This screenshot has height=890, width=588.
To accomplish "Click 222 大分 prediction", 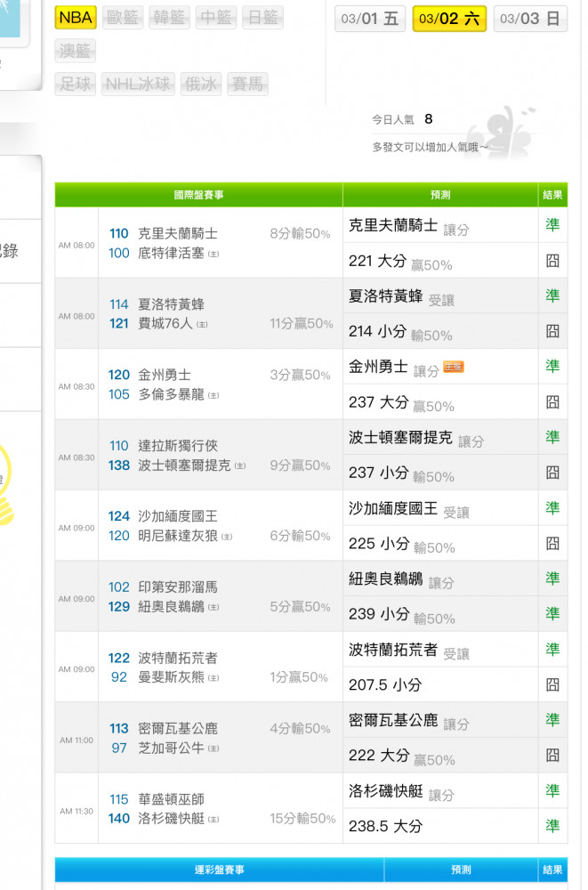I will [379, 756].
